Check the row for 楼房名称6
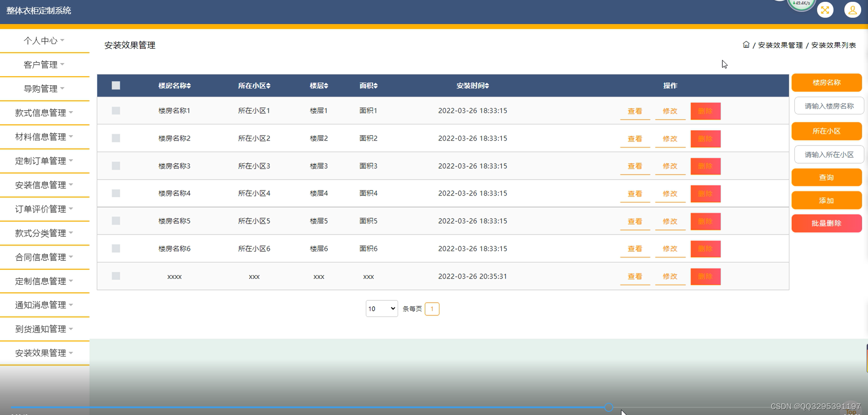This screenshot has width=868, height=415. (116, 249)
